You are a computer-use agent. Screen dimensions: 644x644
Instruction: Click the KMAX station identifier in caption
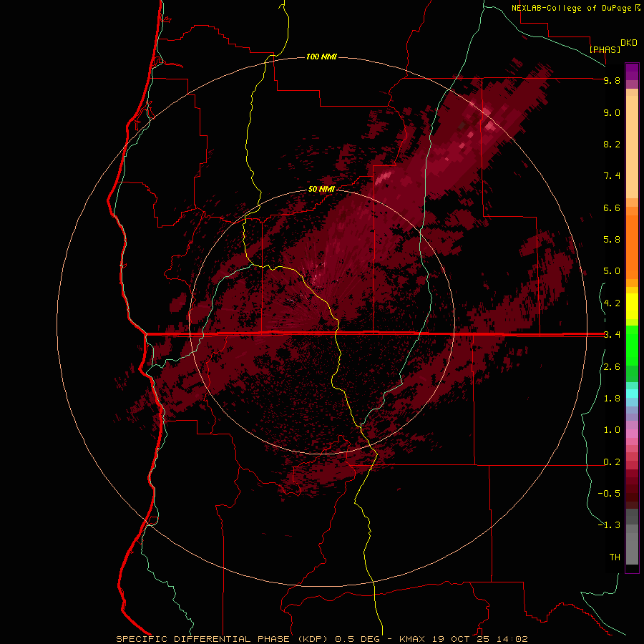pyautogui.click(x=413, y=639)
